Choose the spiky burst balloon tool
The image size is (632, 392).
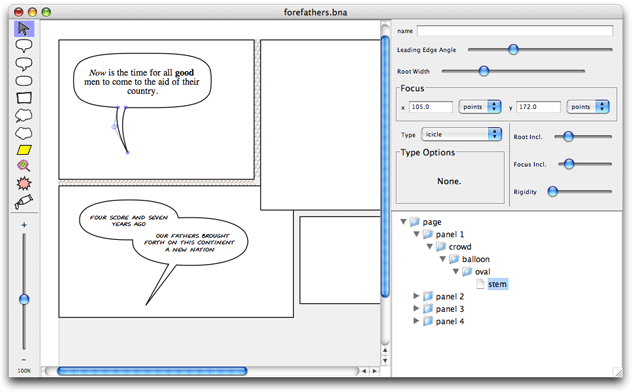coord(24,183)
